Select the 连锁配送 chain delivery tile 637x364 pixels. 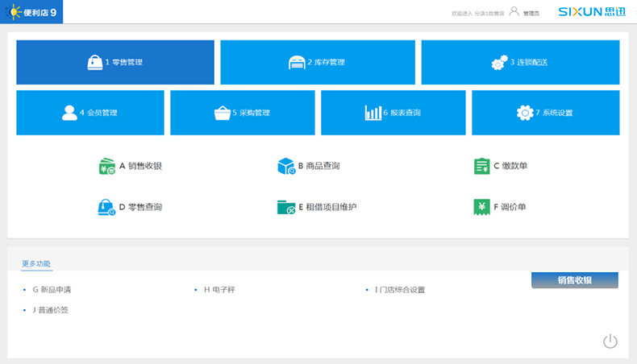pos(520,62)
